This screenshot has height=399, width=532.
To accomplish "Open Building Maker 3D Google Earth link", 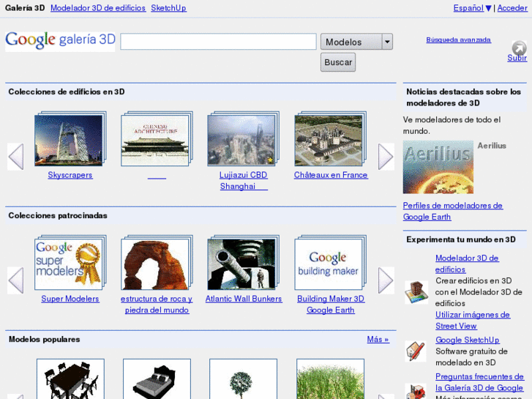I will (331, 305).
